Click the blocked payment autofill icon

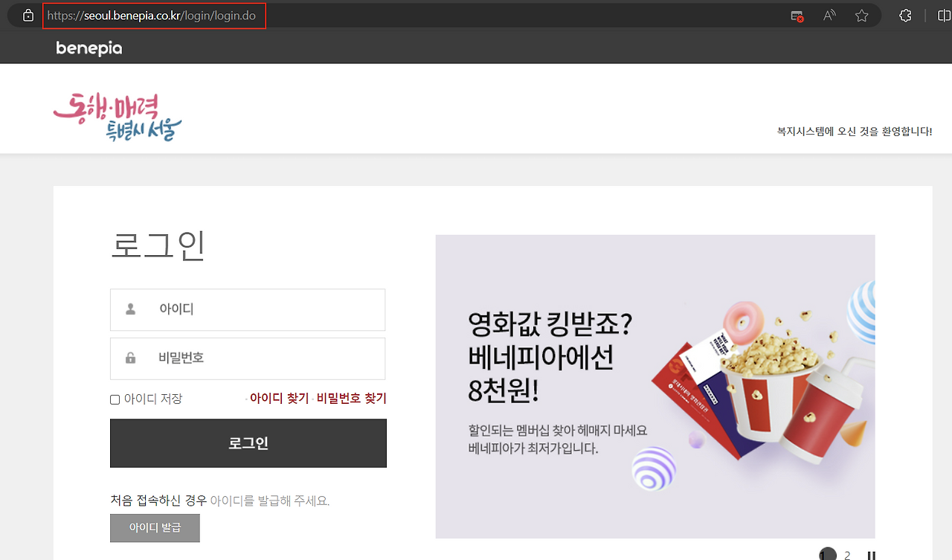pos(797,14)
